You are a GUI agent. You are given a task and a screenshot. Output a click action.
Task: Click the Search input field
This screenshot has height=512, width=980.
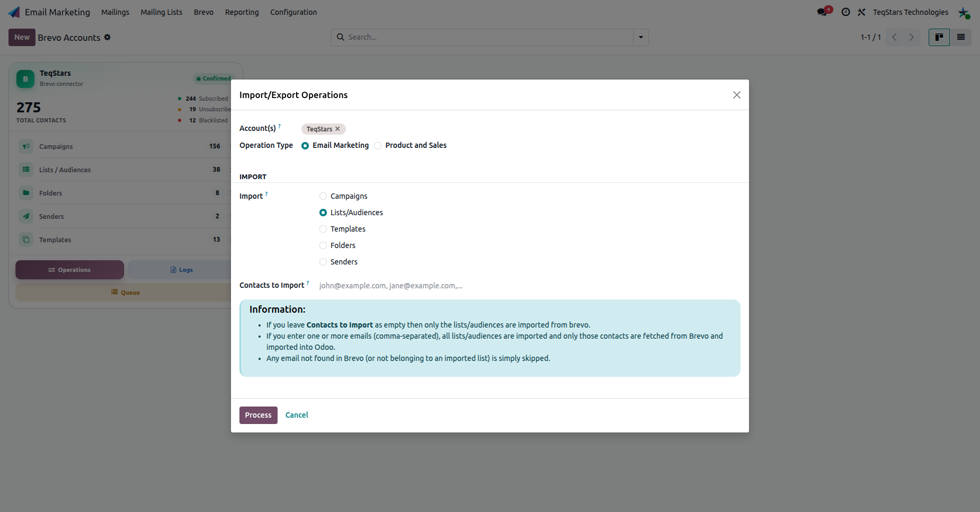coord(489,37)
